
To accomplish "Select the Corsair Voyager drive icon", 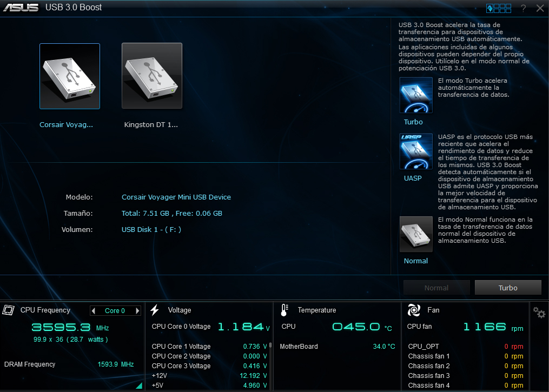I will click(x=70, y=76).
